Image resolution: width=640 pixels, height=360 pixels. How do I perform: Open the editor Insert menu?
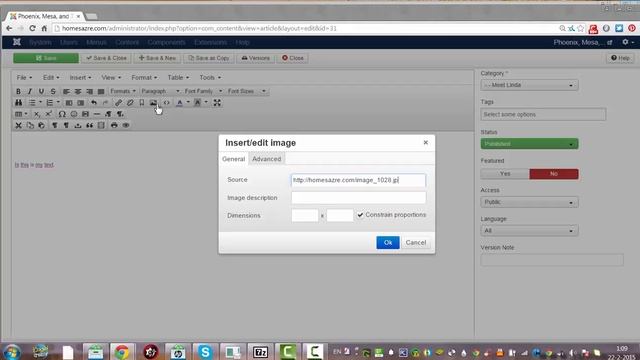pos(80,78)
